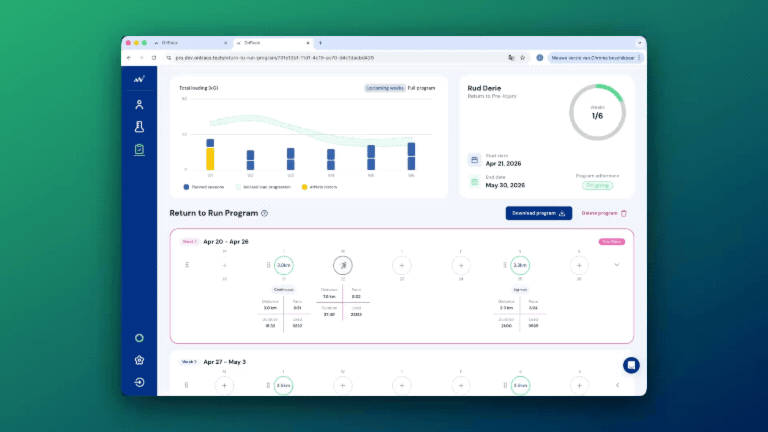Grab the Week 1 row drag handle
This screenshot has width=768, height=432.
pyautogui.click(x=187, y=265)
